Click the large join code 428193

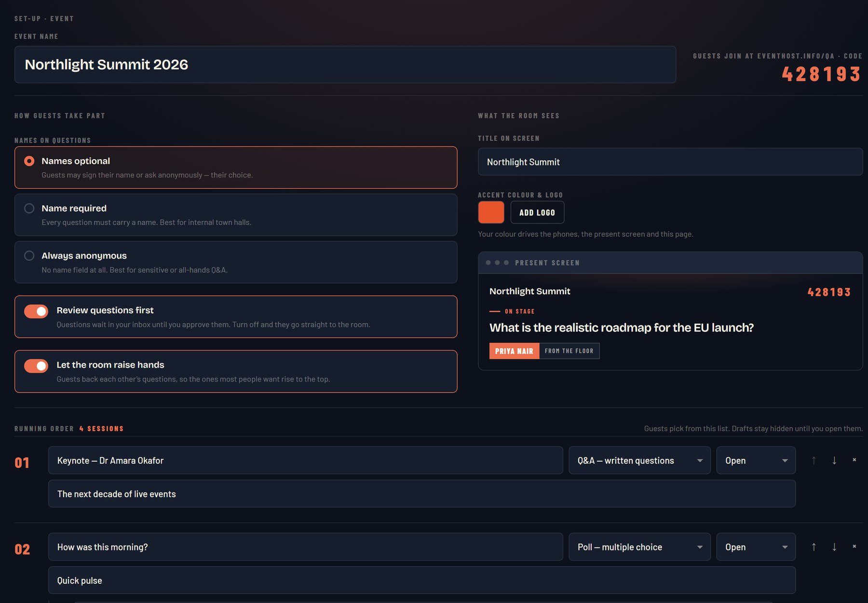coord(822,74)
